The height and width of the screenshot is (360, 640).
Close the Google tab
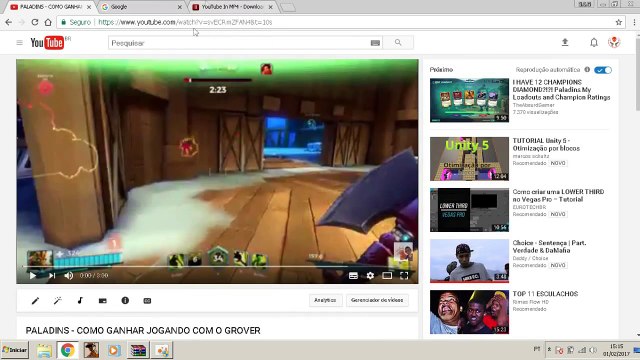180,7
